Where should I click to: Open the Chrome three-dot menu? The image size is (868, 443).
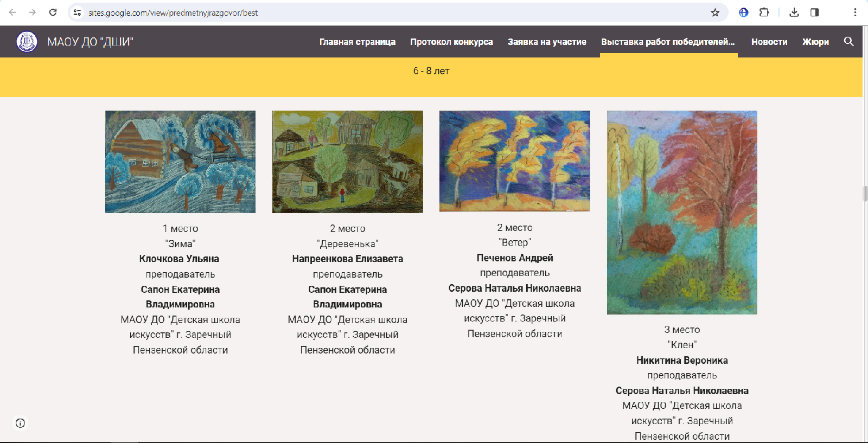click(x=855, y=12)
